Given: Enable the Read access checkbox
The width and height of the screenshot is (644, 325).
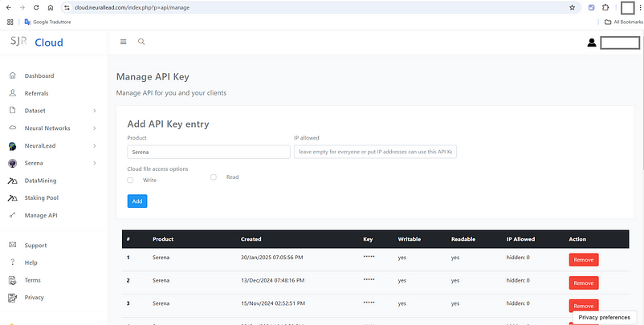Looking at the screenshot, I should tap(214, 177).
